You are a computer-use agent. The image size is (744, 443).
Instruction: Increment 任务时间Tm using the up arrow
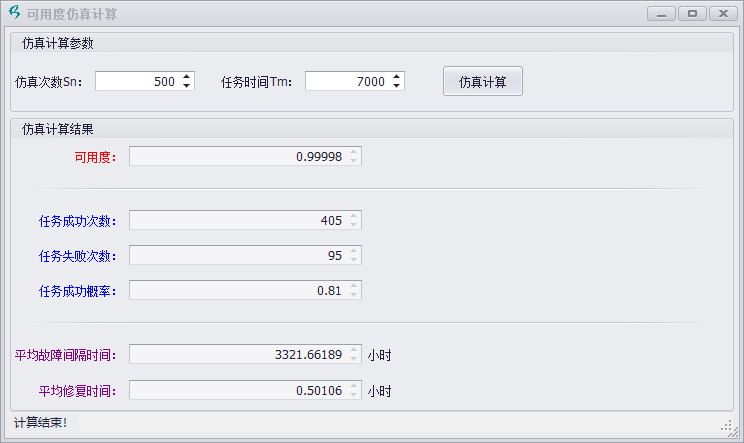click(397, 77)
